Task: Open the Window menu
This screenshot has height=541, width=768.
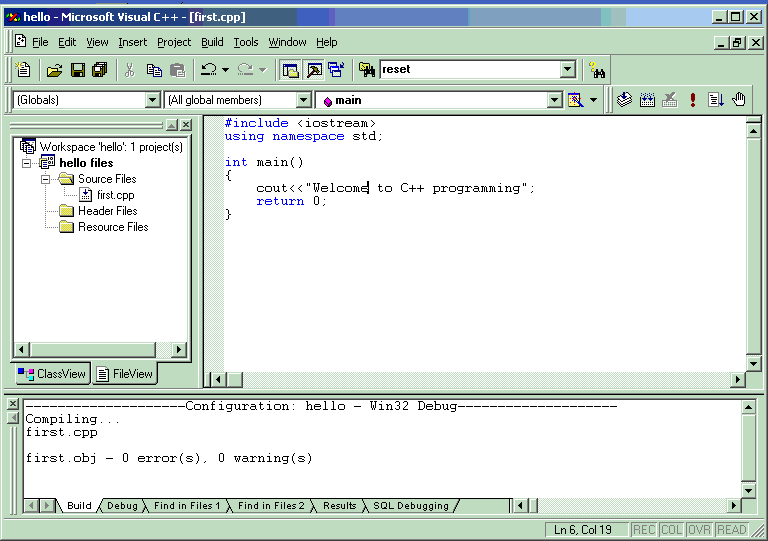Action: (287, 42)
